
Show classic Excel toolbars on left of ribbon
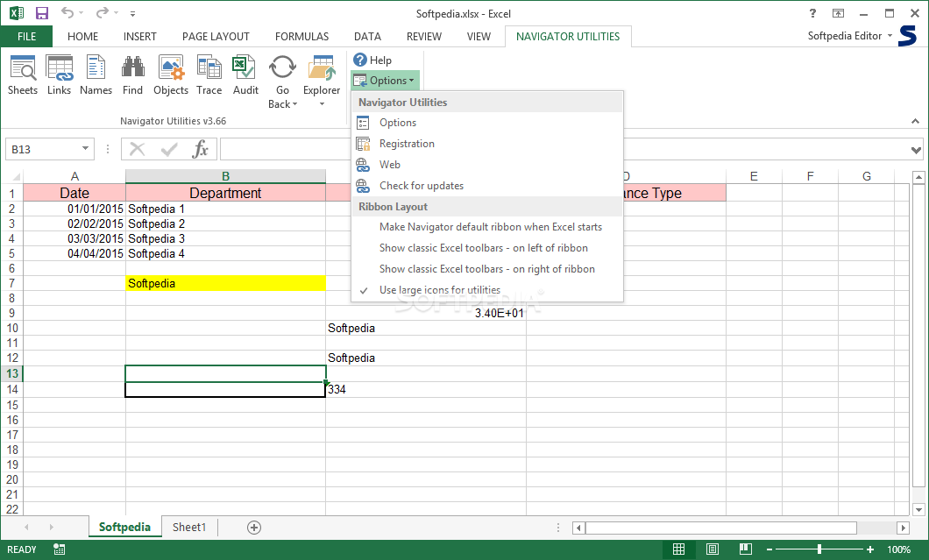(487, 248)
